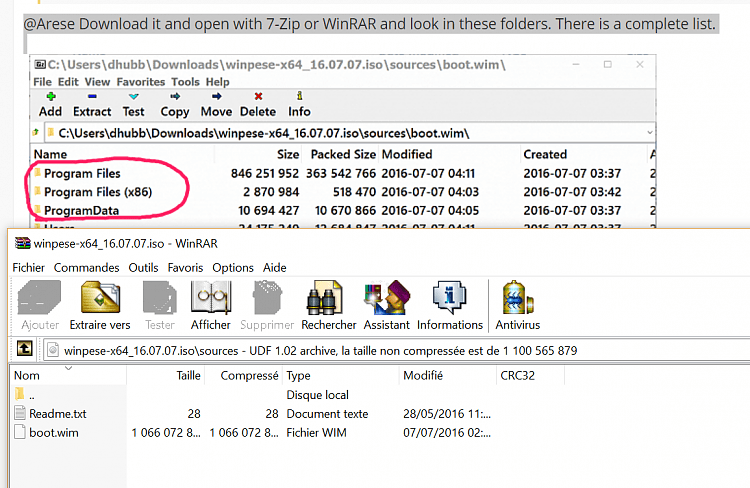The height and width of the screenshot is (488, 750).
Task: Click the 7-Zip up-folder arrow icon
Action: point(36,133)
